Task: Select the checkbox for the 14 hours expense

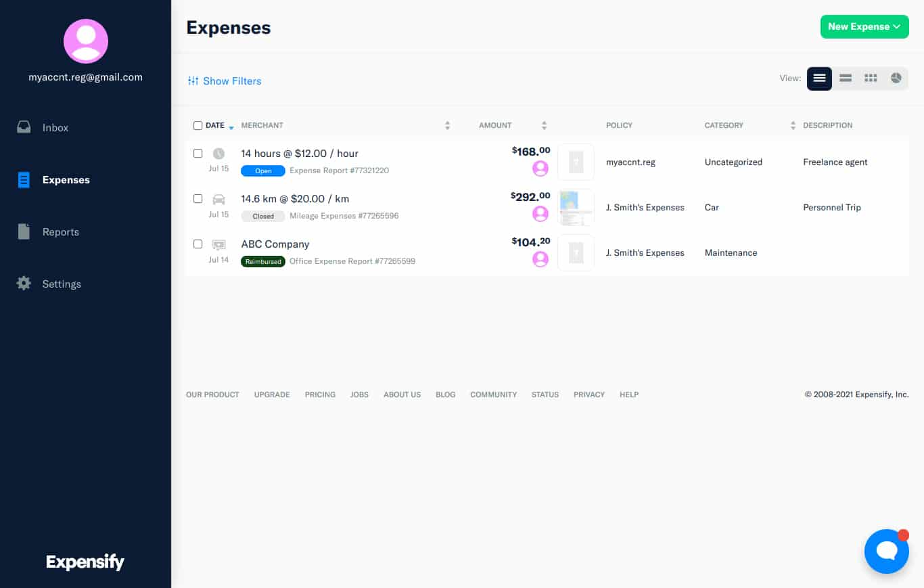Action: [x=198, y=153]
